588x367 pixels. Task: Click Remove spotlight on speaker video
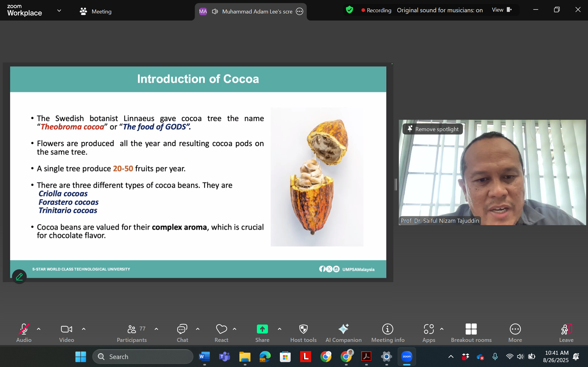tap(433, 129)
